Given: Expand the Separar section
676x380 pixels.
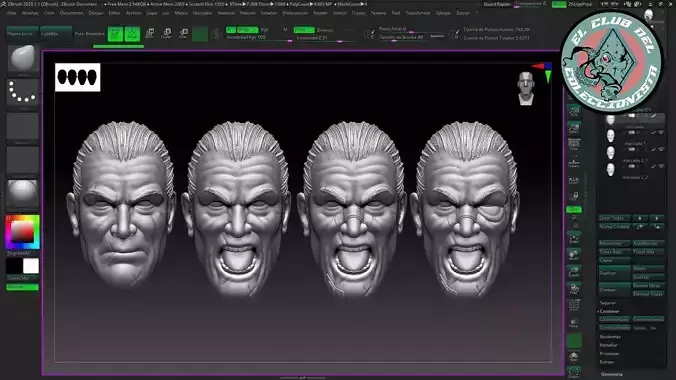Looking at the screenshot, I should pos(608,303).
